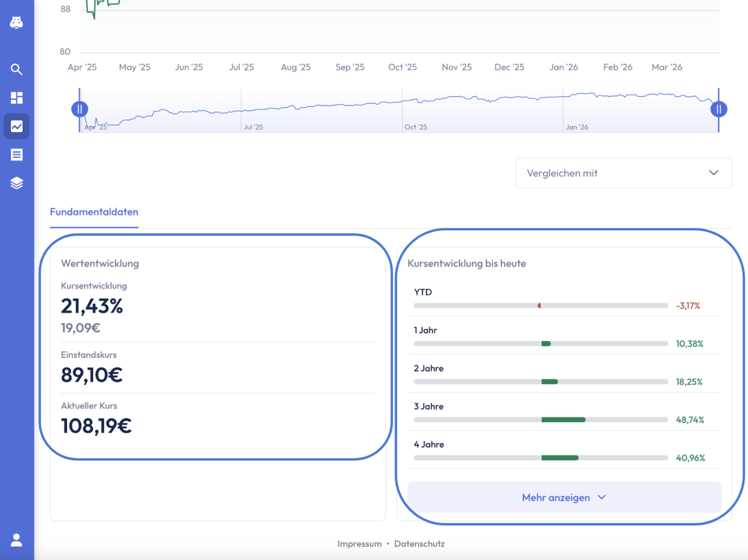The width and height of the screenshot is (748, 560).
Task: Click the left range handle on navigator
Action: coord(80,109)
